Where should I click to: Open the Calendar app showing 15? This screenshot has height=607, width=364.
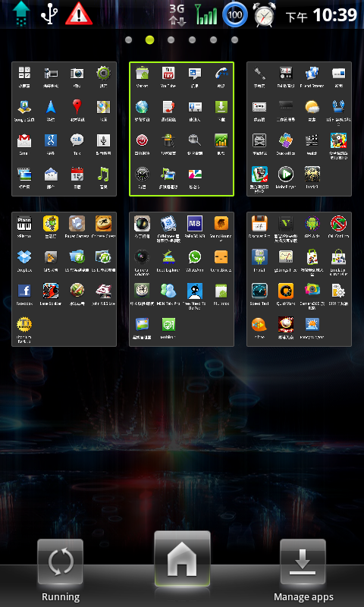[77, 175]
